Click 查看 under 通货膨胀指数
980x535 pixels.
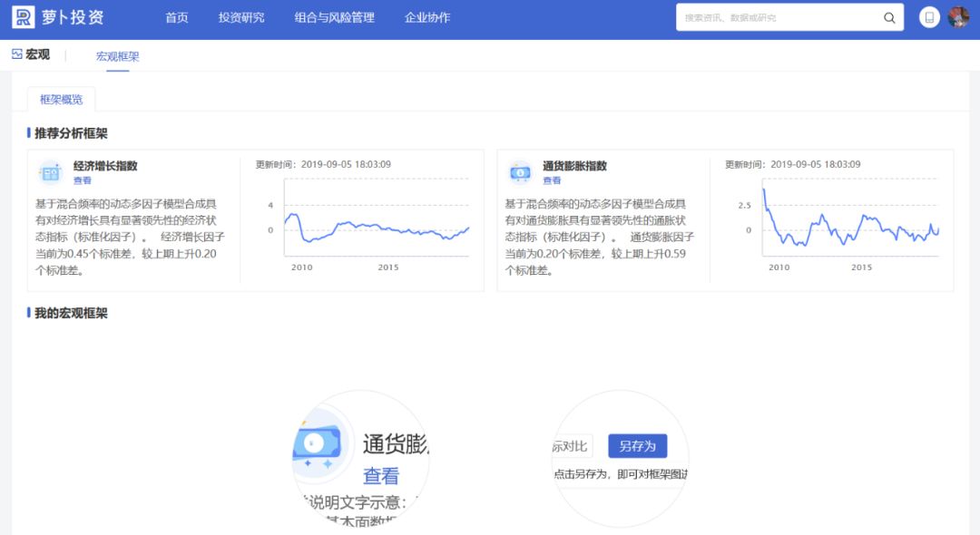pos(552,180)
